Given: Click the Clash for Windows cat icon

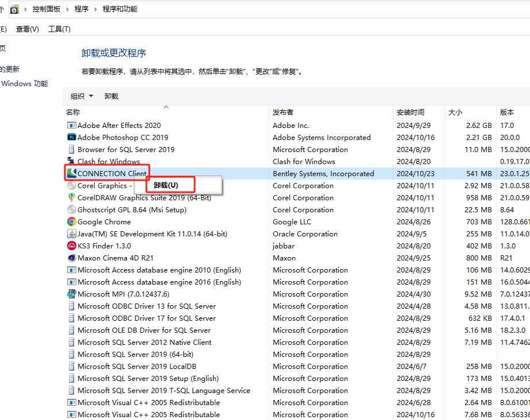Looking at the screenshot, I should 71,161.
